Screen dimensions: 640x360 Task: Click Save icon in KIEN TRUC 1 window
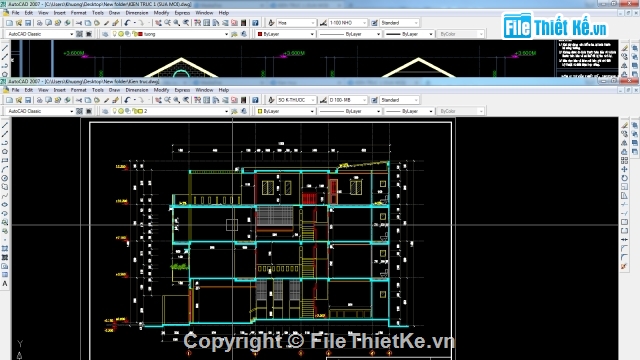coord(28,23)
